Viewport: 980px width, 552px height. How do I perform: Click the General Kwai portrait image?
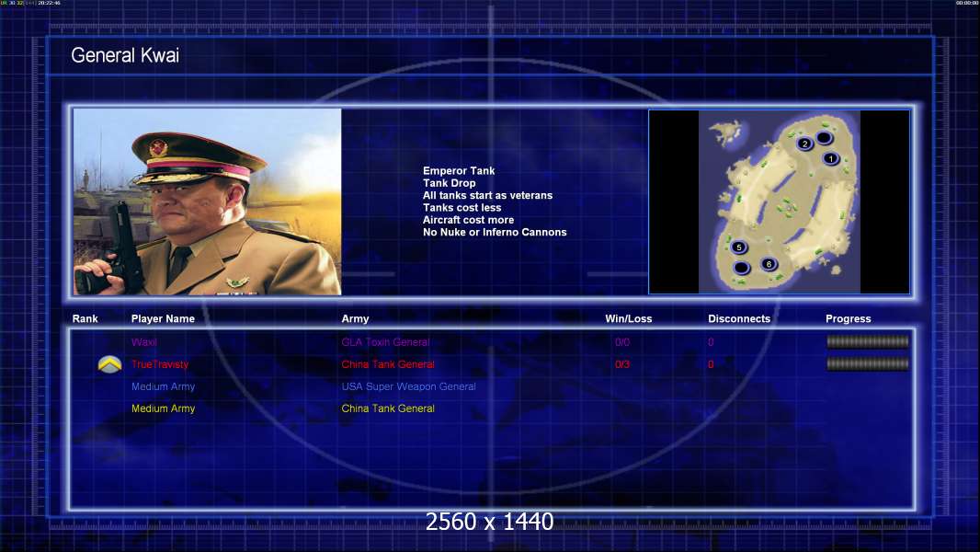208,201
